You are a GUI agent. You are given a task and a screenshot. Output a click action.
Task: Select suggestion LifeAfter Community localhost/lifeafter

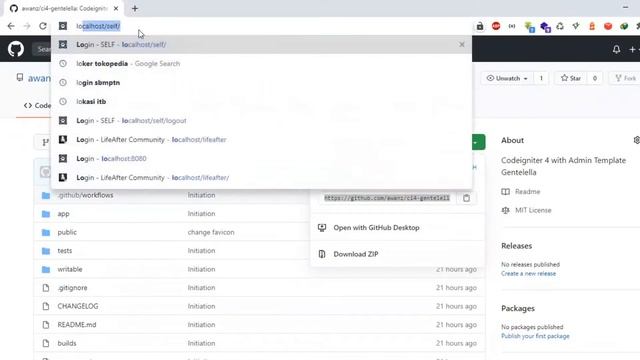(261, 140)
